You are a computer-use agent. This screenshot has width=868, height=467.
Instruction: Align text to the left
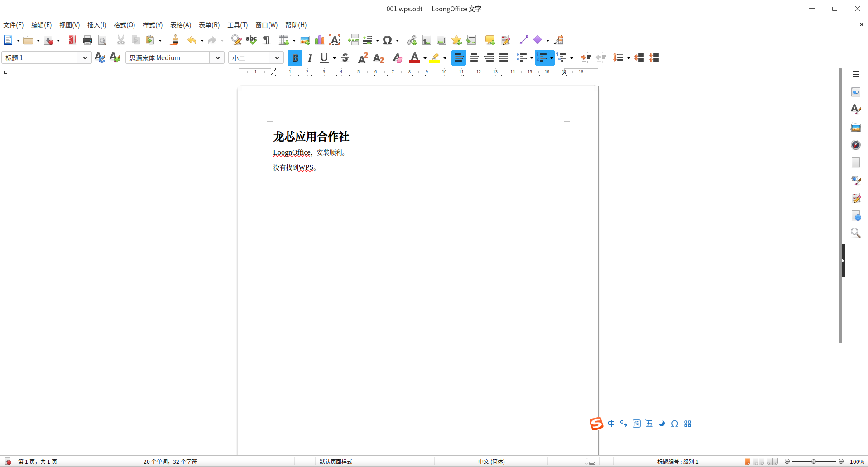[459, 57]
